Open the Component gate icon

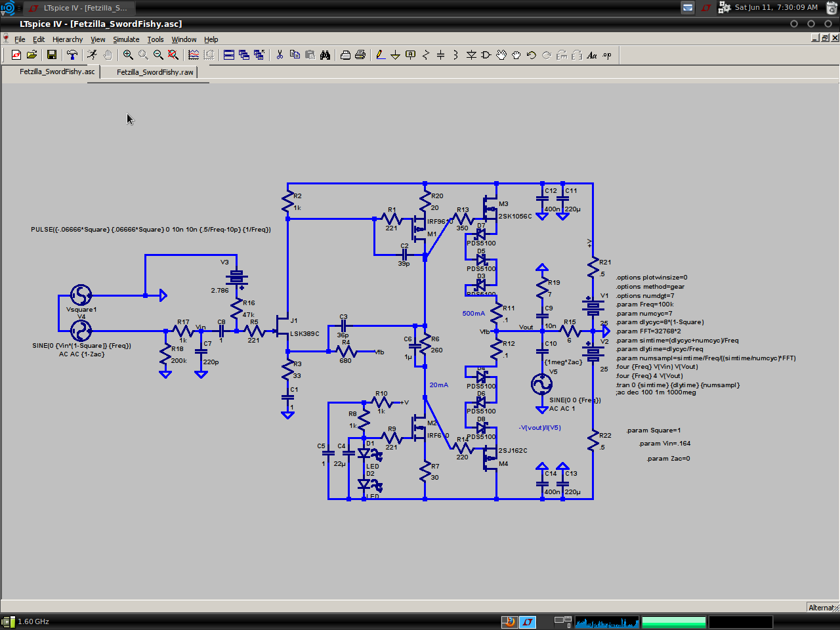[x=486, y=55]
